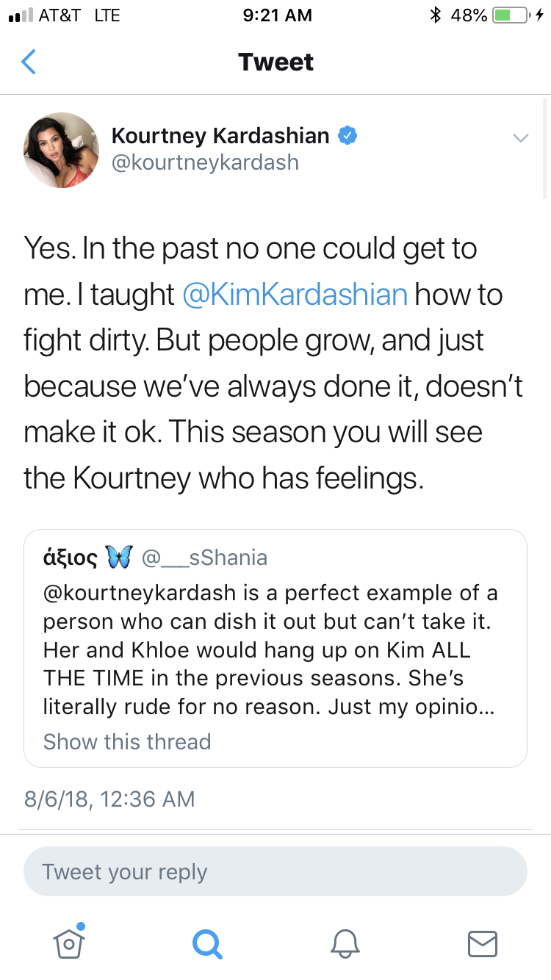
Task: Tap the "Show this thread" link
Action: (127, 741)
